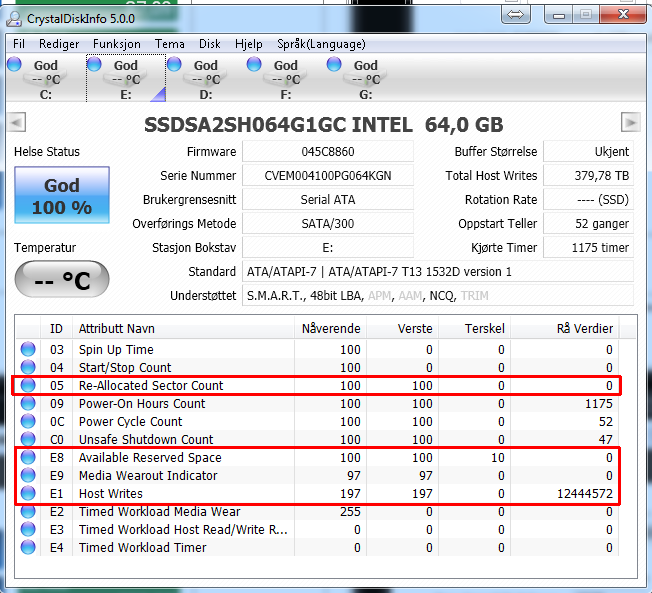Click the status orb for Re-Allocated Sector Count

28,385
